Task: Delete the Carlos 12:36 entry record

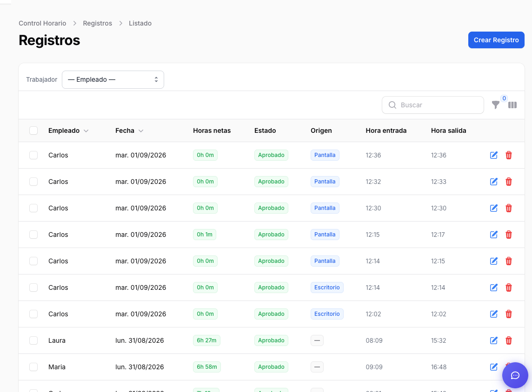Action: tap(509, 155)
